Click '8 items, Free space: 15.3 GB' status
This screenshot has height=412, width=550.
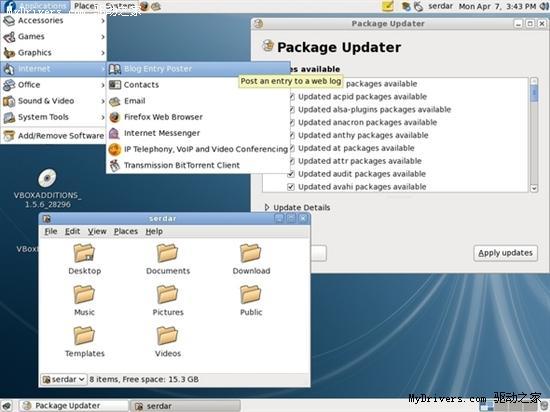pos(144,379)
